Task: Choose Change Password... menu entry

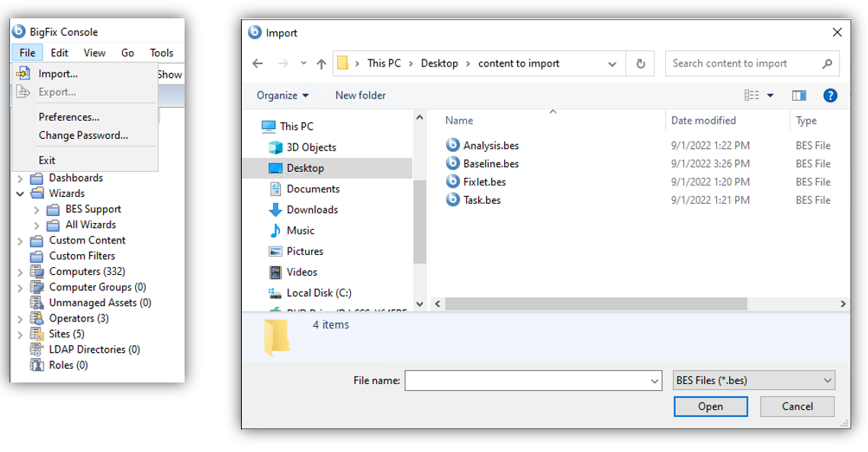Action: [85, 135]
